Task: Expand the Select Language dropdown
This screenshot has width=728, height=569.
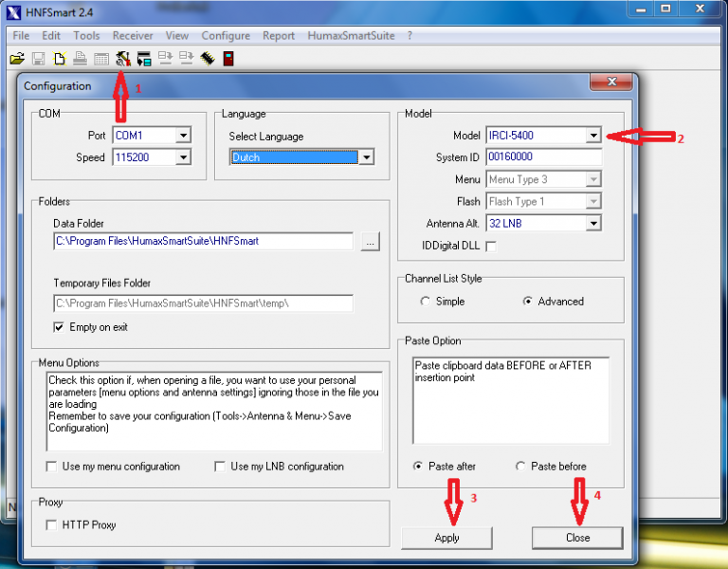Action: [x=366, y=157]
